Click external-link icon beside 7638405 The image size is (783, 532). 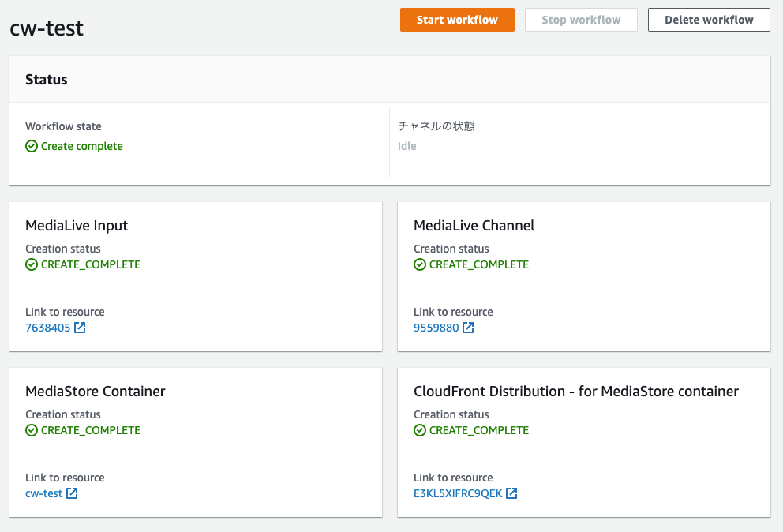[80, 328]
